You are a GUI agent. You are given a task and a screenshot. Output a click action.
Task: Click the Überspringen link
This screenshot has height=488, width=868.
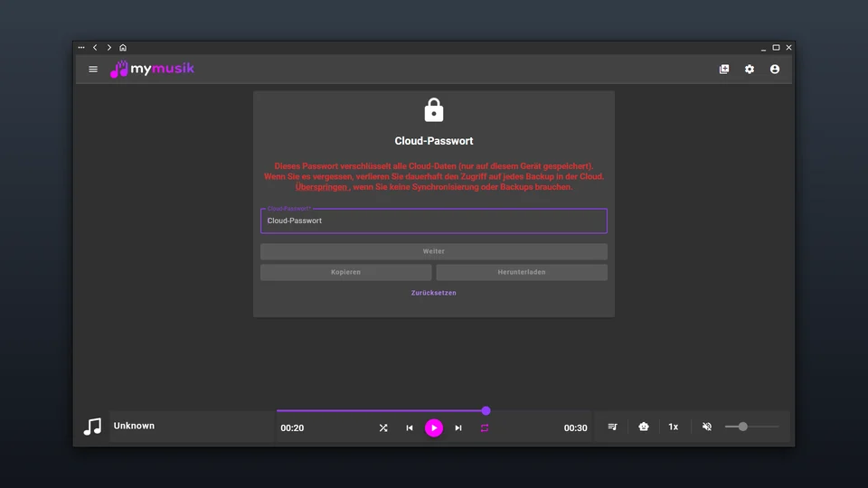(x=321, y=187)
